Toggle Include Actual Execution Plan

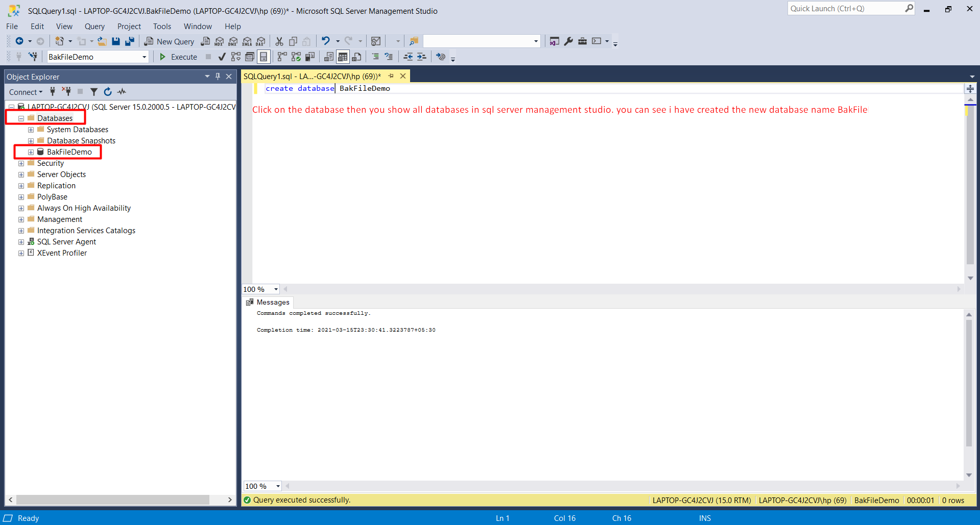282,57
